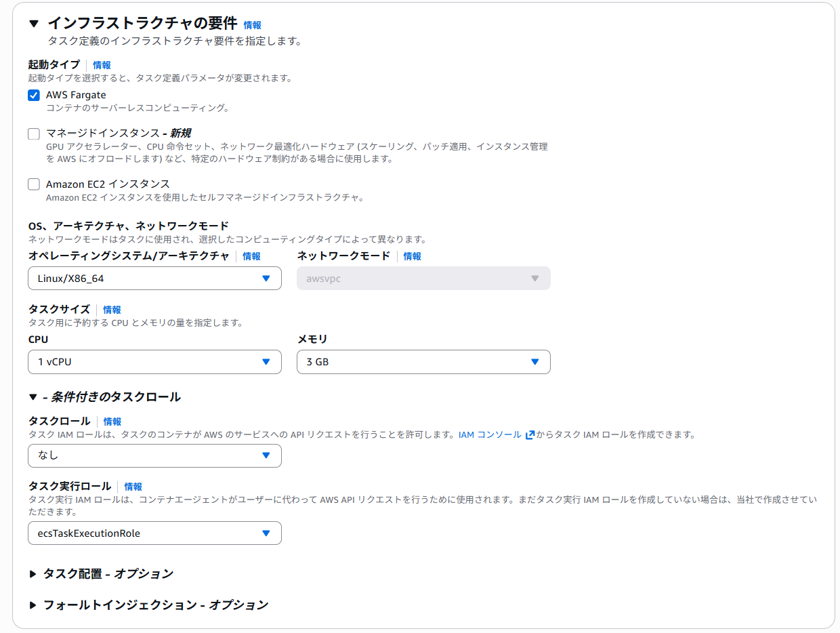The image size is (840, 633).
Task: Expand the フォールトインジェクション - オプション section
Action: [x=33, y=604]
